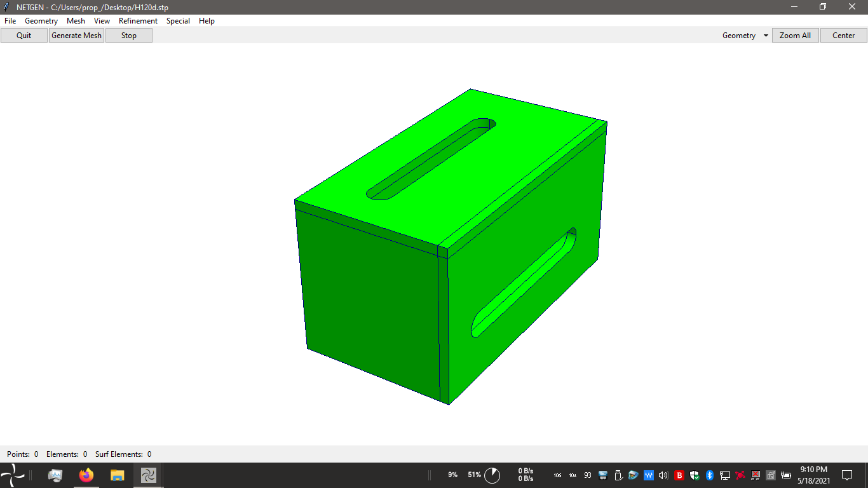Click the Elements: 0 status text
Image resolution: width=868 pixels, height=488 pixels.
(67, 454)
